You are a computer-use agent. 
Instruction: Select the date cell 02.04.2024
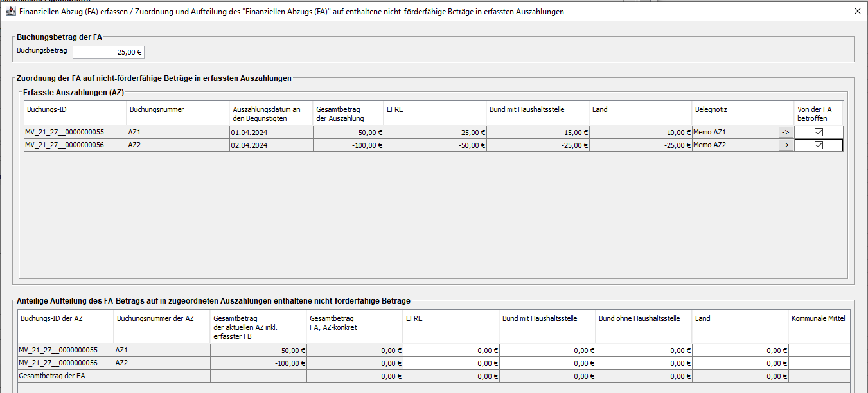point(271,145)
